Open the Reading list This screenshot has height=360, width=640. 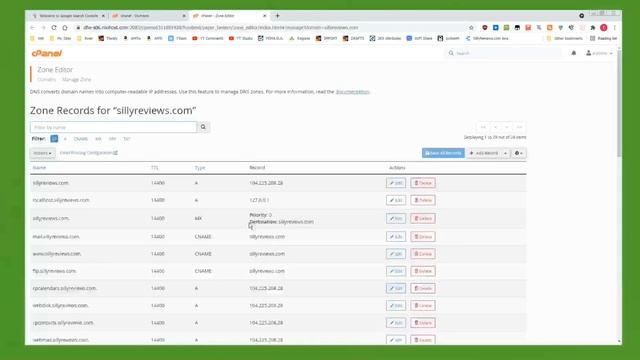pyautogui.click(x=603, y=38)
